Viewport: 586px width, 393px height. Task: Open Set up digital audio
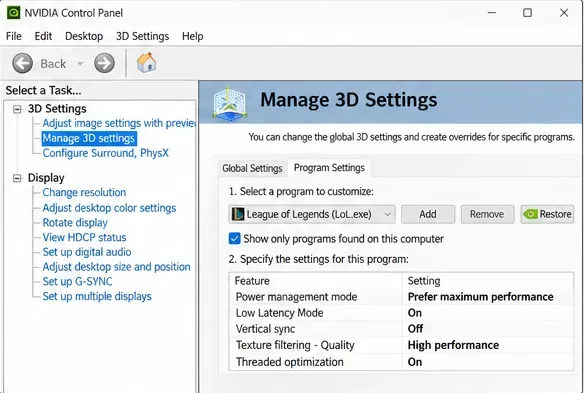point(87,252)
